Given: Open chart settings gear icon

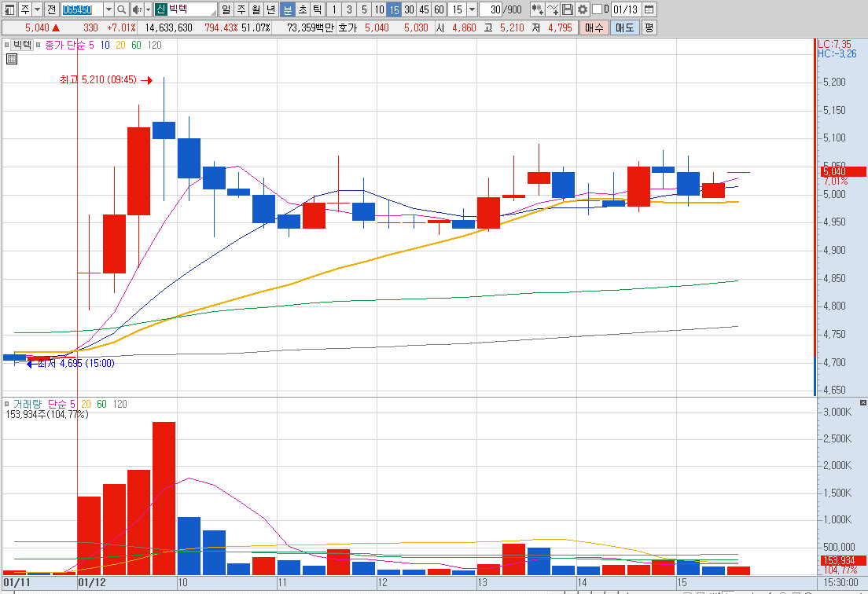Looking at the screenshot, I should (583, 9).
